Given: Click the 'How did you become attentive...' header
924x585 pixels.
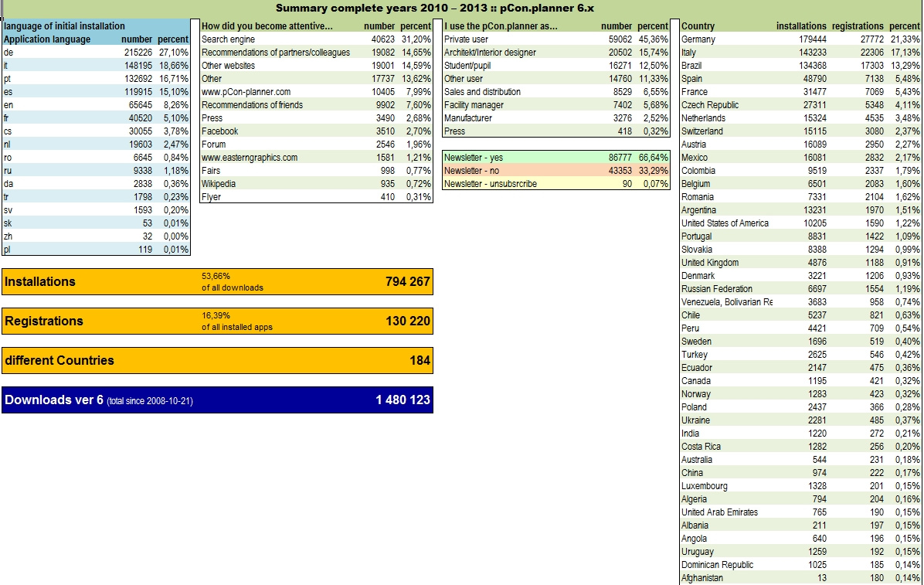Looking at the screenshot, I should [x=267, y=26].
